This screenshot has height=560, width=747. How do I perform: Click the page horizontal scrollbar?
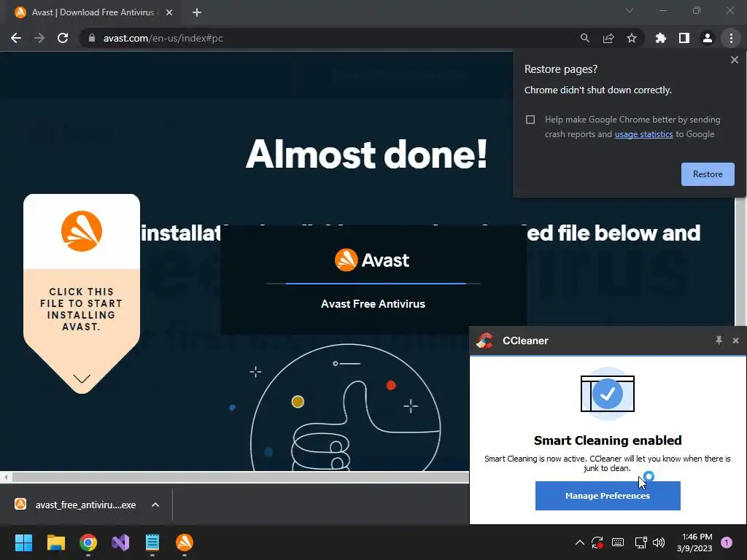240,477
